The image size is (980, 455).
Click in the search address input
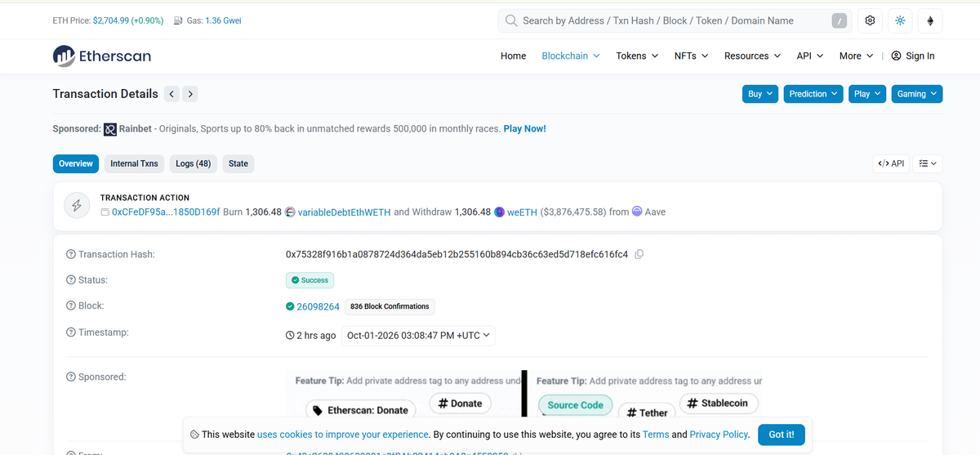(674, 20)
